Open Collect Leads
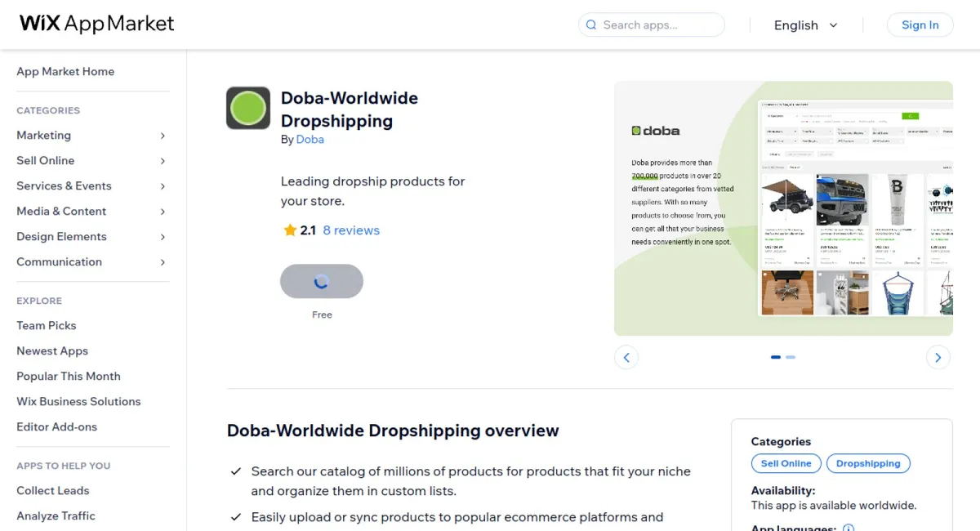 coord(53,490)
